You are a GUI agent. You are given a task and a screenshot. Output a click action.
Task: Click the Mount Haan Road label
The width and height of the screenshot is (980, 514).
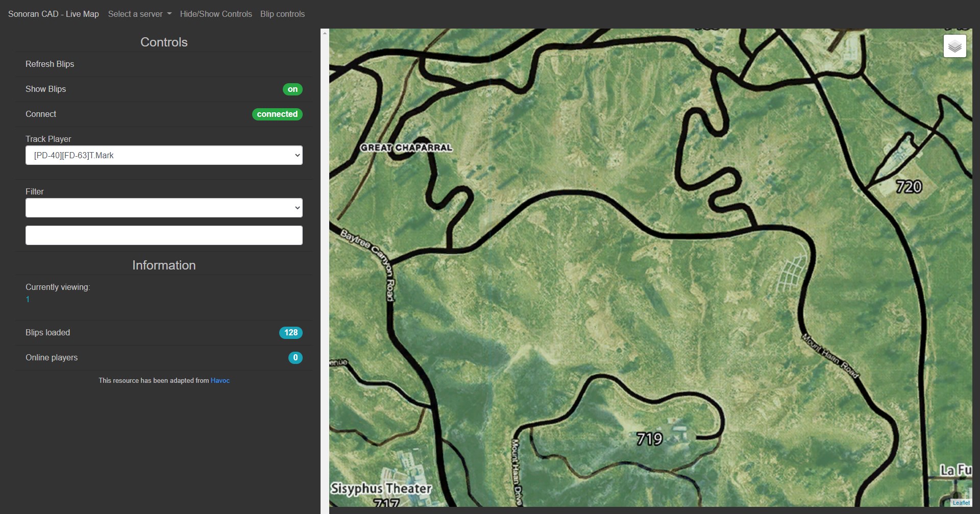tap(830, 355)
